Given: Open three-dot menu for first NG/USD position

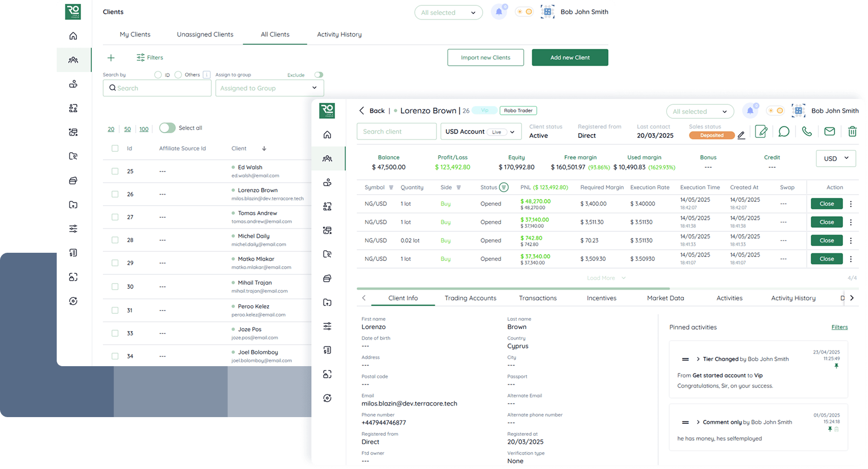Looking at the screenshot, I should pyautogui.click(x=851, y=204).
